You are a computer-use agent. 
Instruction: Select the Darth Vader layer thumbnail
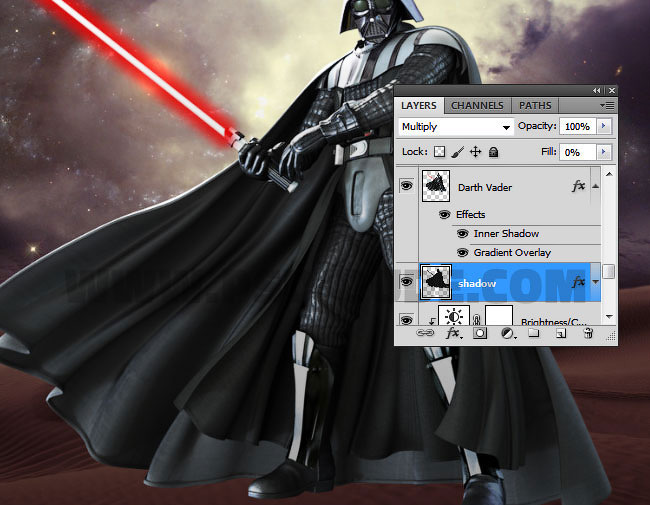(x=436, y=186)
